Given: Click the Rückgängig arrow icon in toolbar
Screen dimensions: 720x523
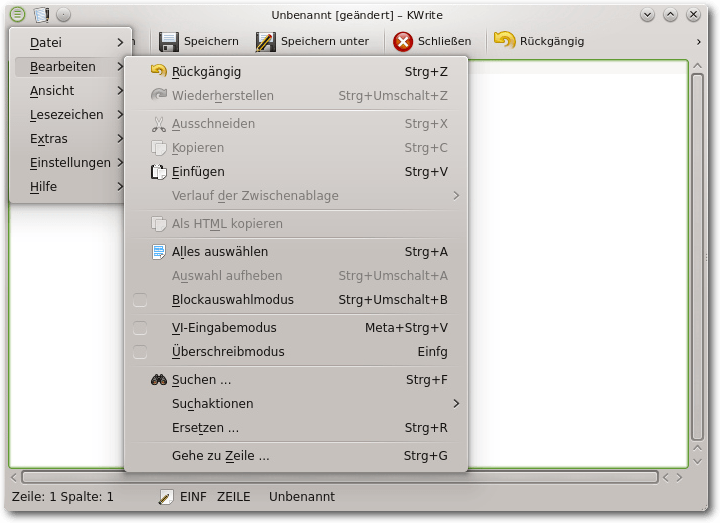Looking at the screenshot, I should pyautogui.click(x=505, y=40).
